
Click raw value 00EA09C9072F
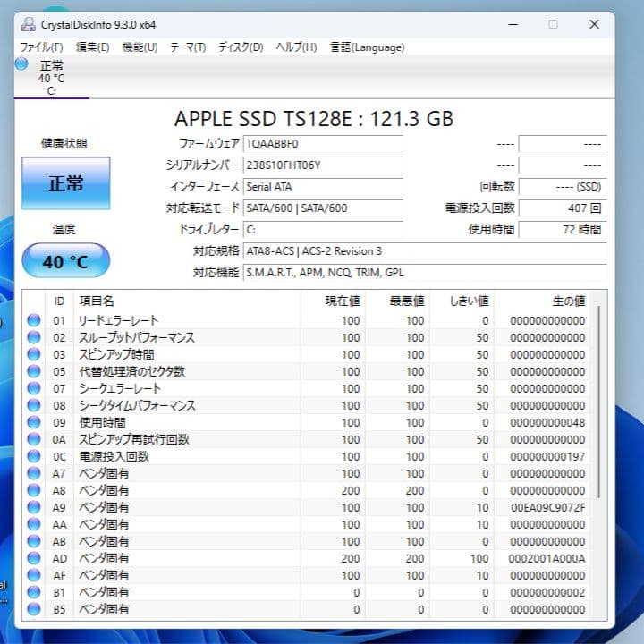pyautogui.click(x=548, y=508)
